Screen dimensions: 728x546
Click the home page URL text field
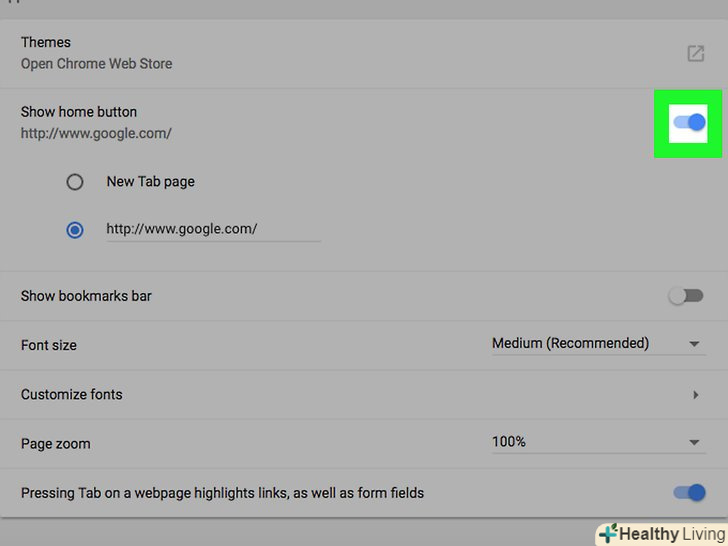pos(212,229)
